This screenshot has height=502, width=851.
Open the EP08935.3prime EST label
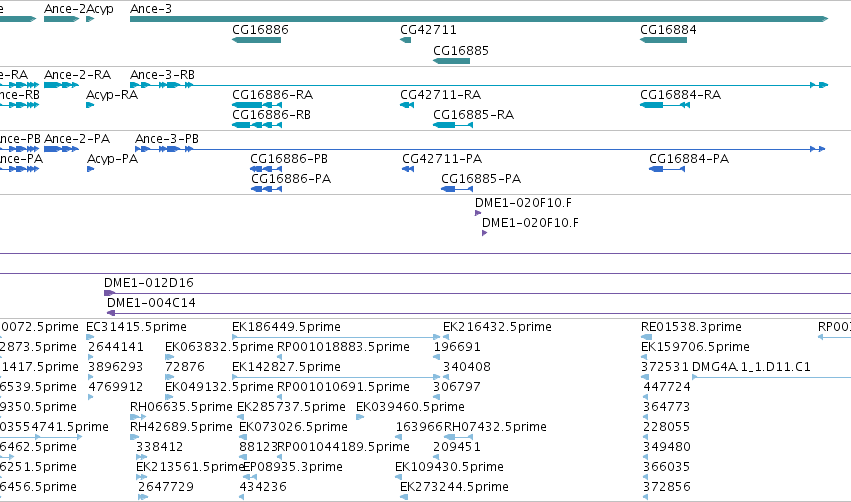293,467
